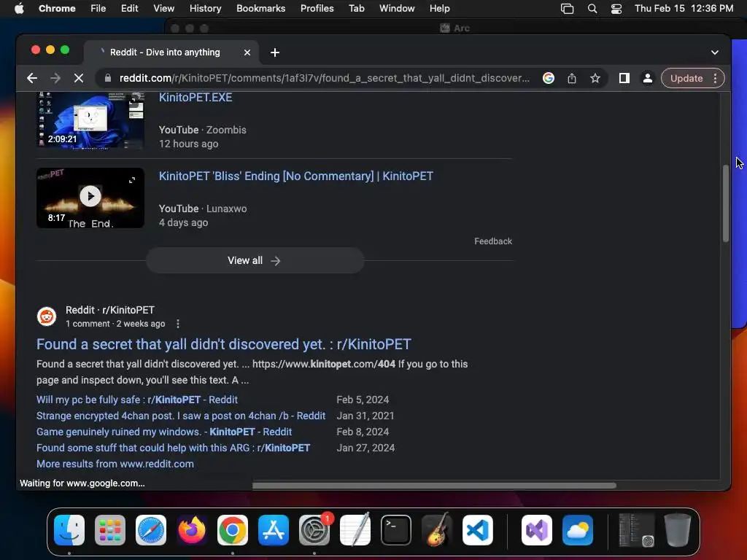Select the Reddit - Dive into anything tab

[165, 52]
